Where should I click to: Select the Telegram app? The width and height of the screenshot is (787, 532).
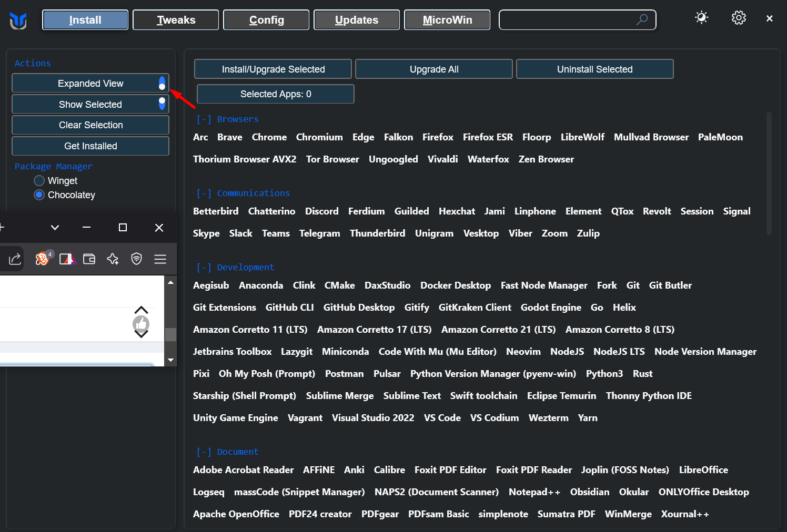[320, 233]
